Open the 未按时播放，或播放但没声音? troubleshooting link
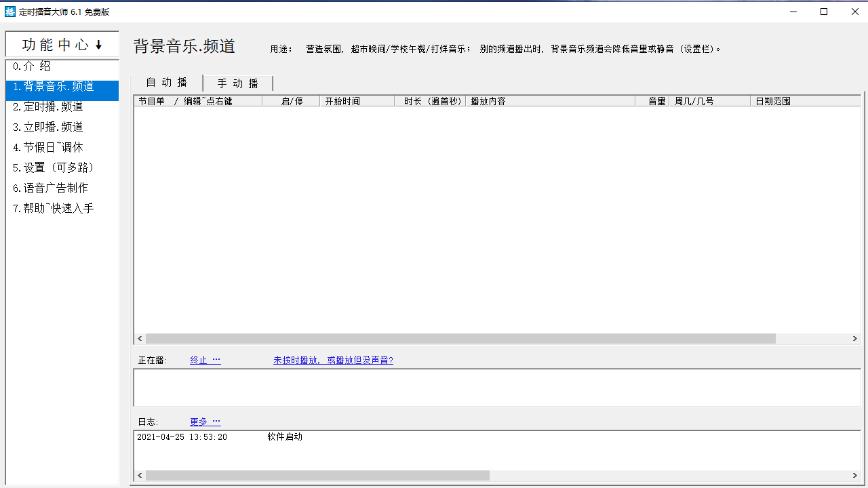The image size is (868, 488). [333, 360]
